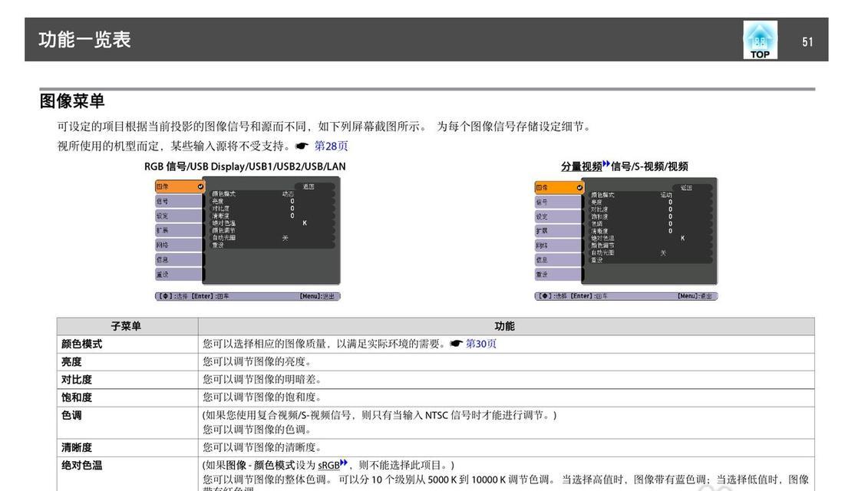Screen dimensions: 868x491
Task: Click the TOP home icon
Action: click(760, 40)
